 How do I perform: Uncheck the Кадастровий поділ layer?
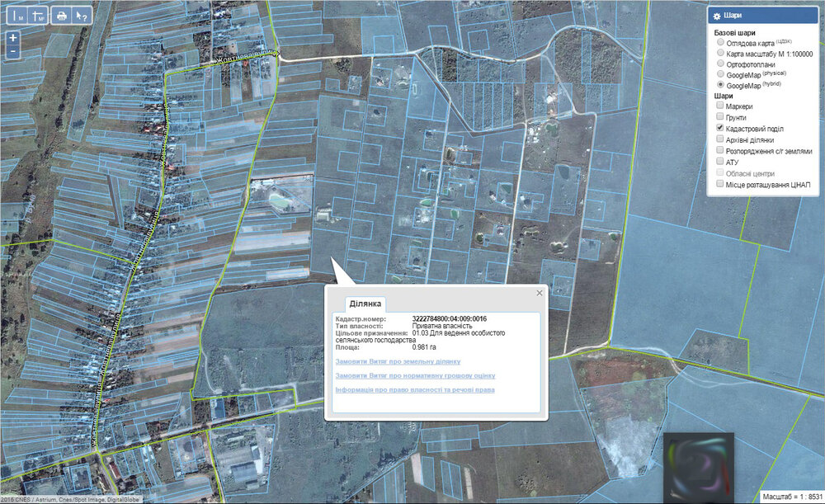(x=719, y=127)
